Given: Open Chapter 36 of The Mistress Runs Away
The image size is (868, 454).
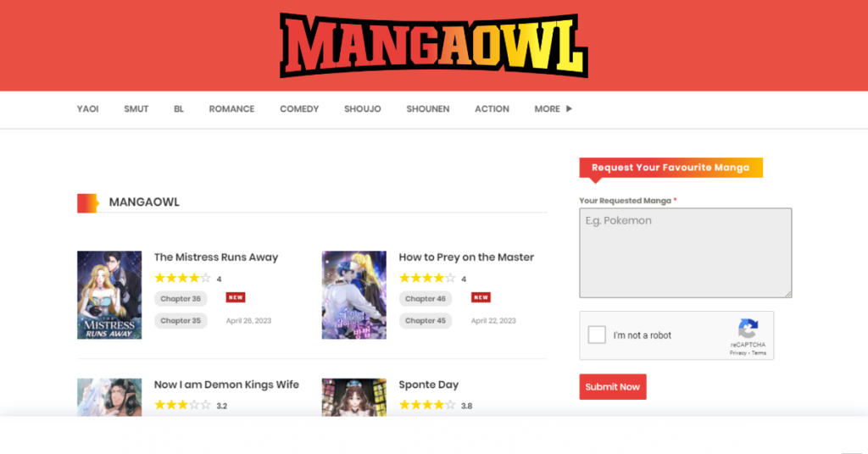Looking at the screenshot, I should tap(181, 299).
